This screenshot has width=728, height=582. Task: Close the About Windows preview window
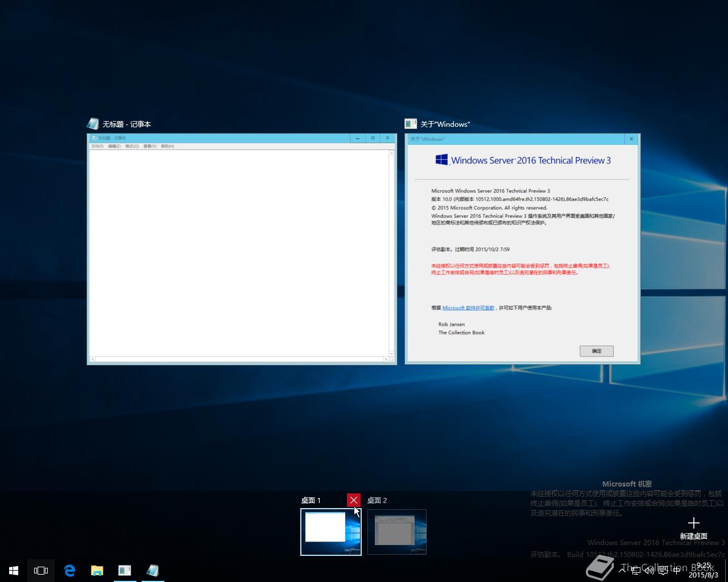click(x=631, y=139)
